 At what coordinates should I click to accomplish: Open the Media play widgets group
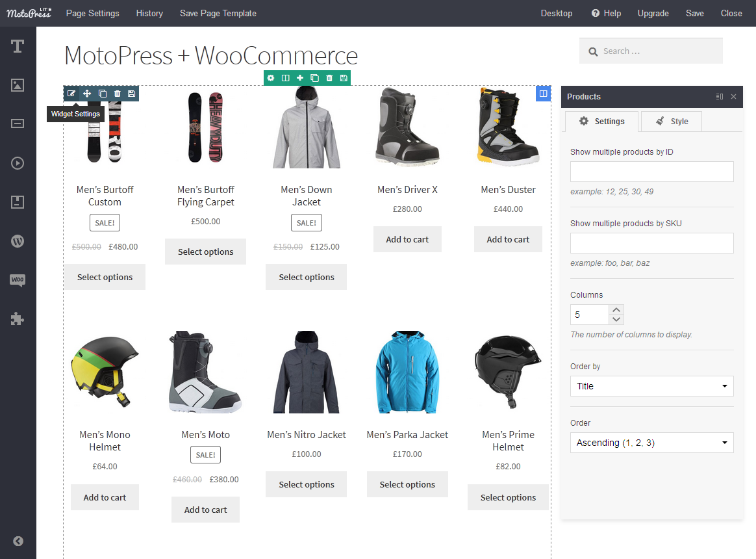pos(18,163)
